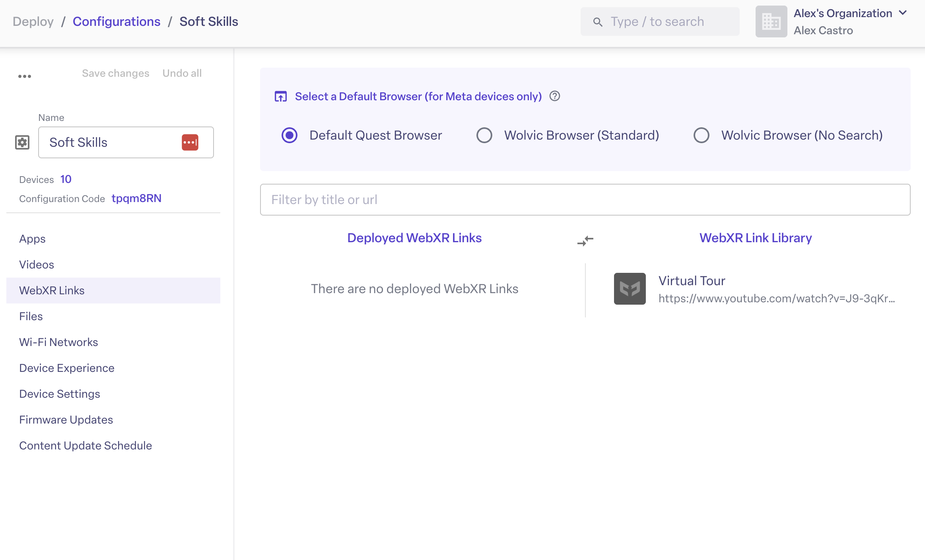Click the Deployed WebXR Links heading
Screen dimensions: 925x560
click(x=414, y=238)
